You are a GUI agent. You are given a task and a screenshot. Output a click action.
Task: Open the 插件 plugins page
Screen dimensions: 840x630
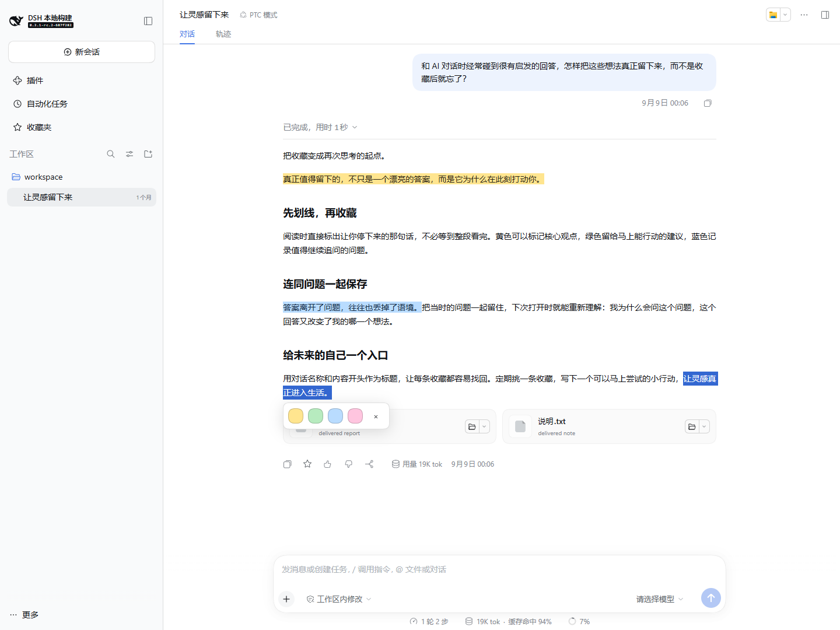pos(82,80)
